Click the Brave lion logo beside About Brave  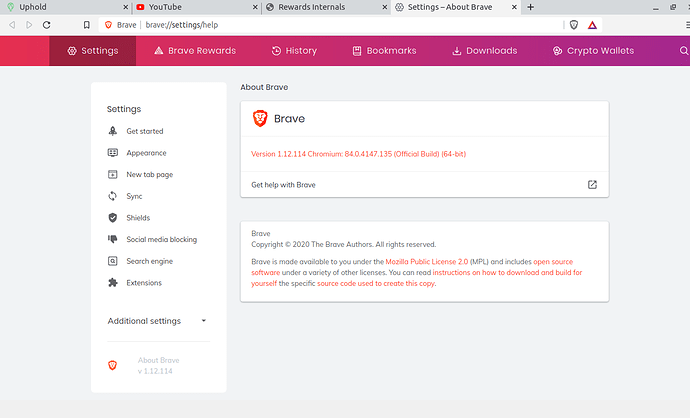point(113,365)
